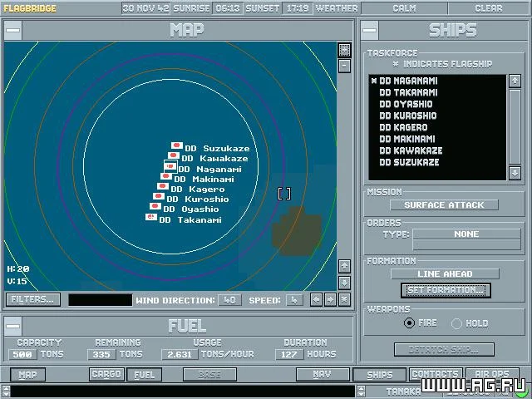Click the 30 NOV 42 date field

pyautogui.click(x=146, y=8)
